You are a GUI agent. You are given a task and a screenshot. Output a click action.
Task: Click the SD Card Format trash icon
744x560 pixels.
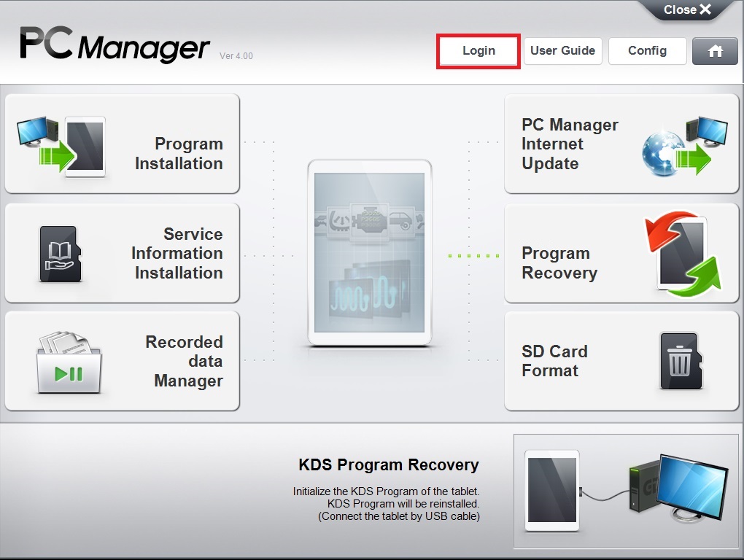click(681, 361)
